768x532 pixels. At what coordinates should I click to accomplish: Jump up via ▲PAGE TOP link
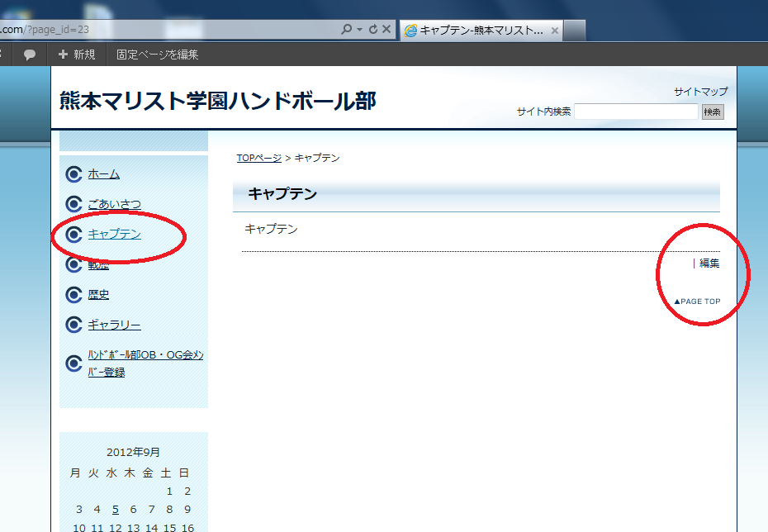[698, 302]
